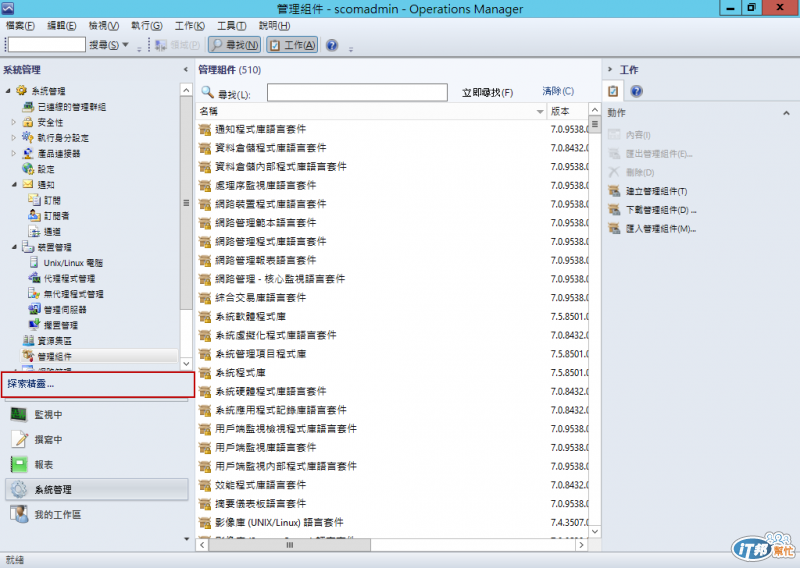This screenshot has width=800, height=568.
Task: Select the 通知 envelope icon
Action: [28, 185]
